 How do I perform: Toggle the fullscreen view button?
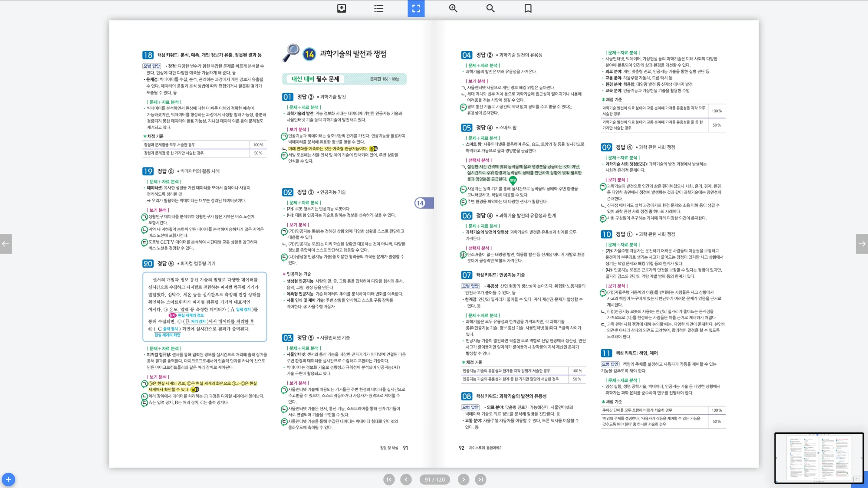coord(416,8)
